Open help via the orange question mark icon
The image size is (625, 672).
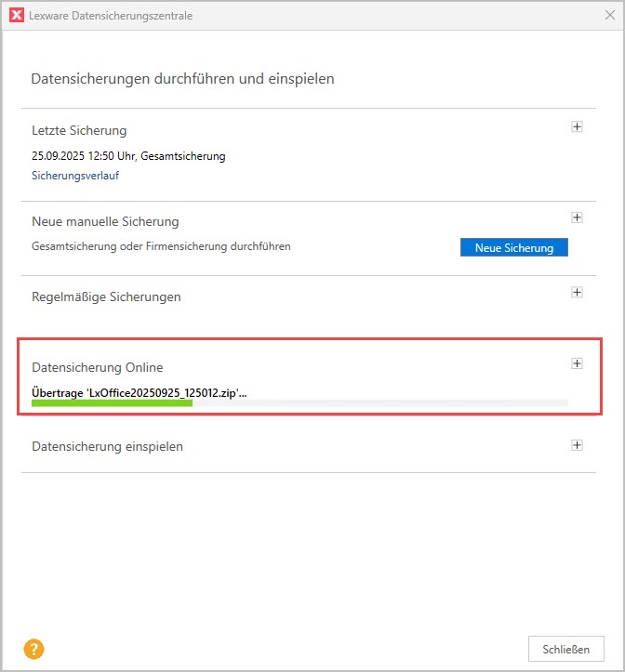(35, 649)
